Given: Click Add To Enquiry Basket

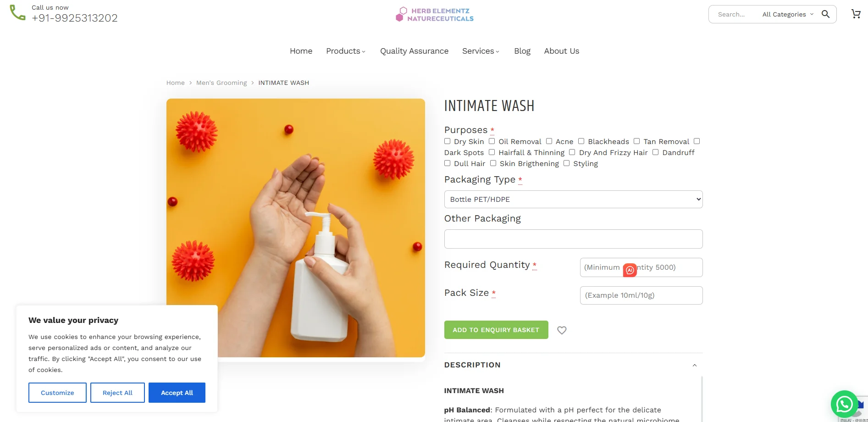Looking at the screenshot, I should click(x=496, y=330).
